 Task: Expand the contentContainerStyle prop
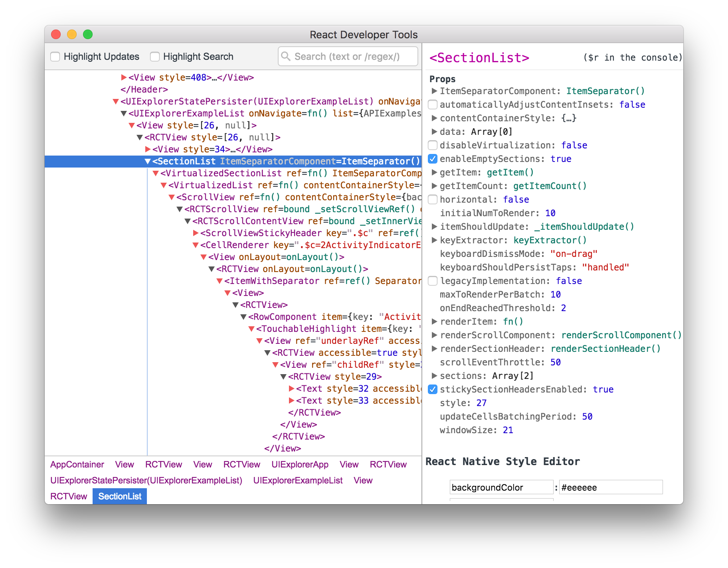point(434,118)
